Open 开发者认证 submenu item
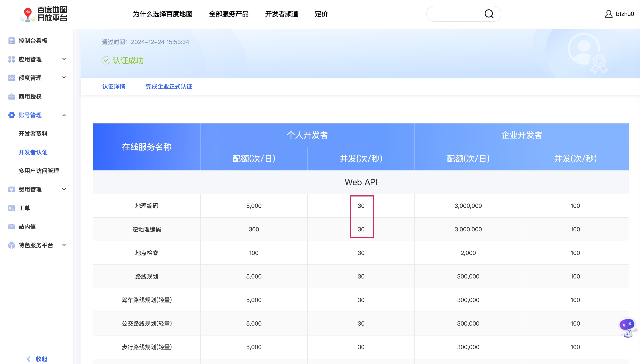 point(33,152)
